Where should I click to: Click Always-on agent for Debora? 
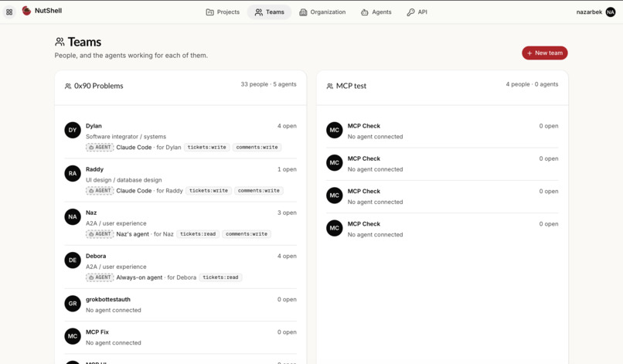tap(139, 277)
